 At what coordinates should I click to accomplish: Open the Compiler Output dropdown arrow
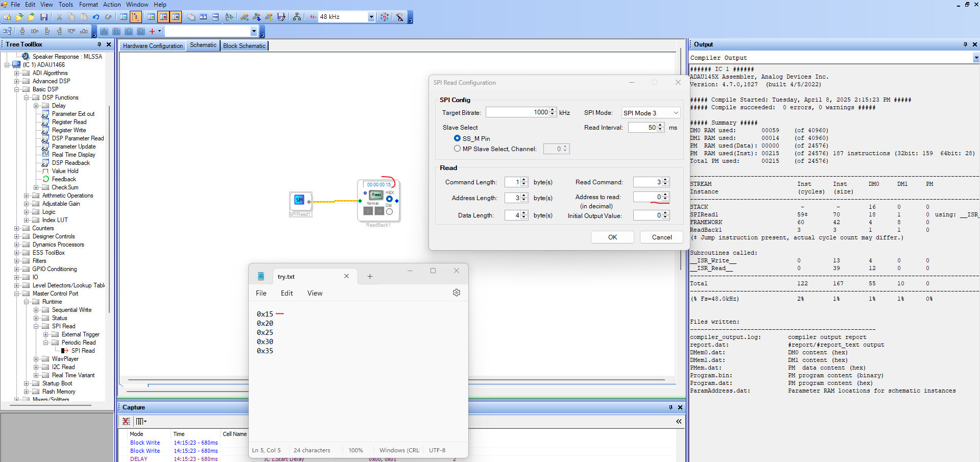click(x=976, y=58)
